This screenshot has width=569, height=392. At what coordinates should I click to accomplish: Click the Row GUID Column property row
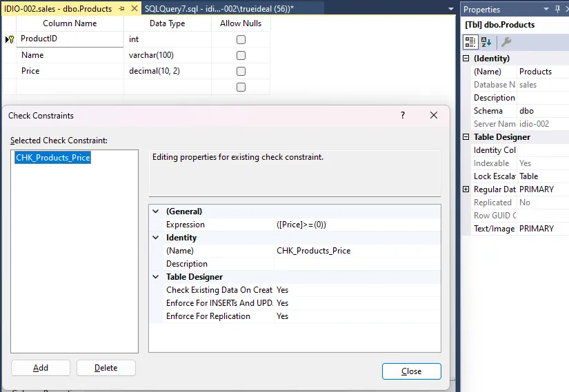click(519, 216)
